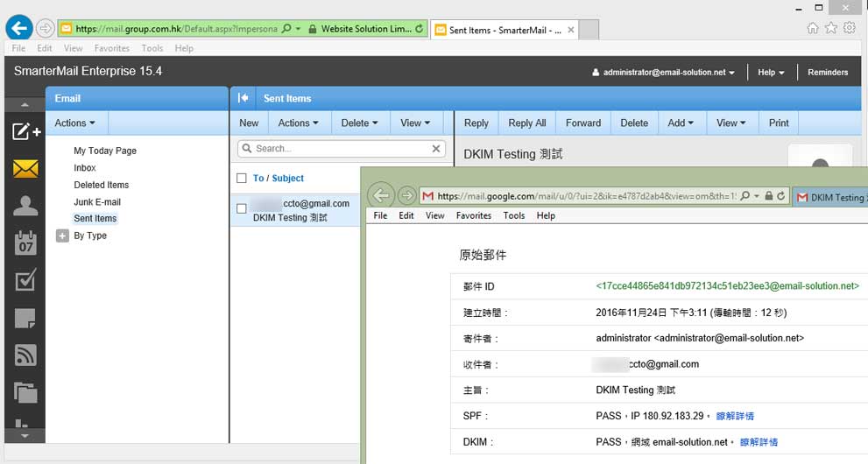Click the DKIM 瞭解詳情 link
This screenshot has width=868, height=464.
click(x=759, y=442)
